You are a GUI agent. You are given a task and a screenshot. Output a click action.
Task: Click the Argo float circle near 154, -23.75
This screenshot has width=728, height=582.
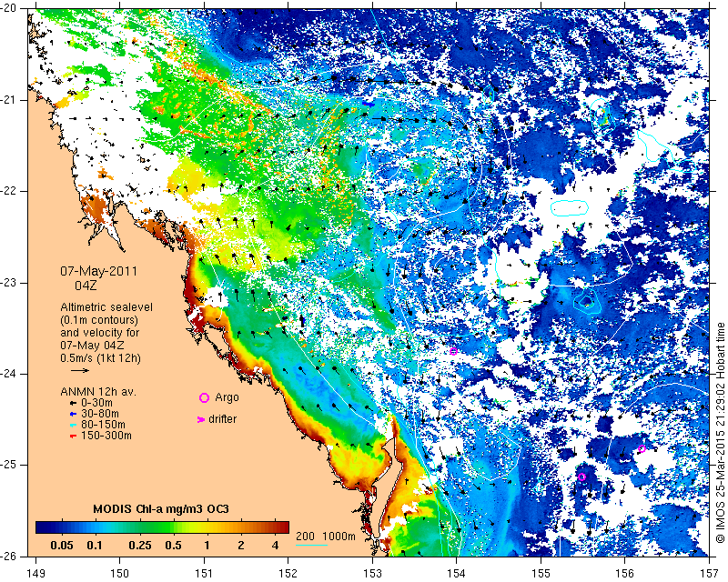coord(453,351)
